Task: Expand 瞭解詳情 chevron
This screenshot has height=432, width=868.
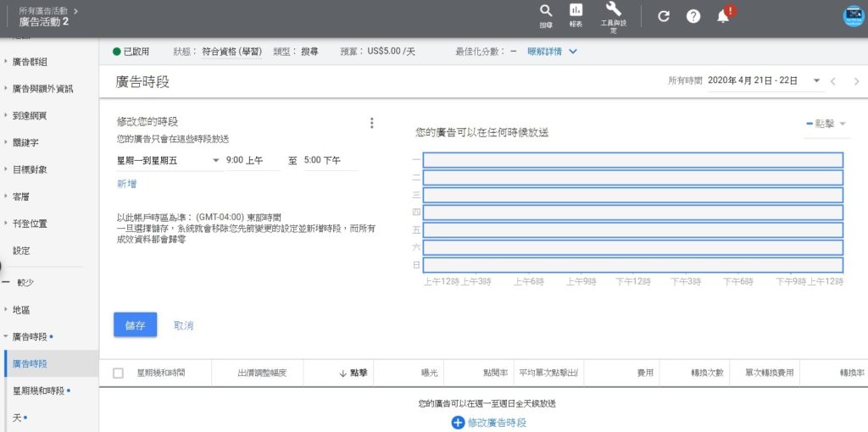Action: (x=573, y=52)
